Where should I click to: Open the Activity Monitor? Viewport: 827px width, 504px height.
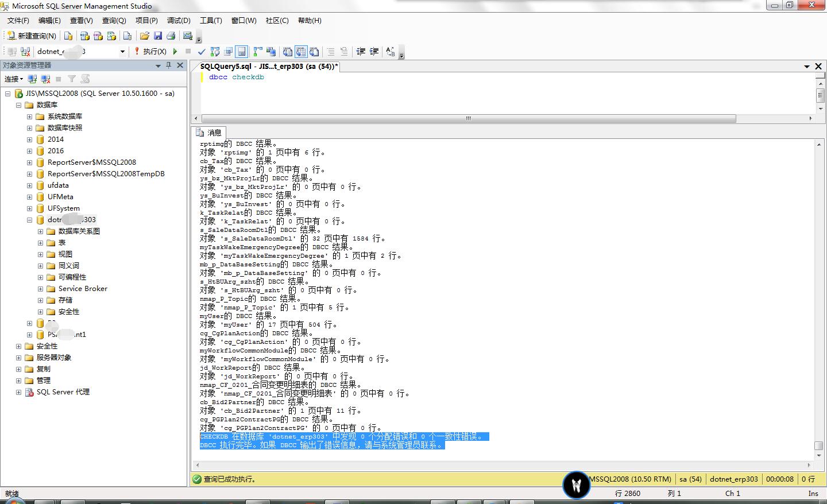tap(187, 36)
